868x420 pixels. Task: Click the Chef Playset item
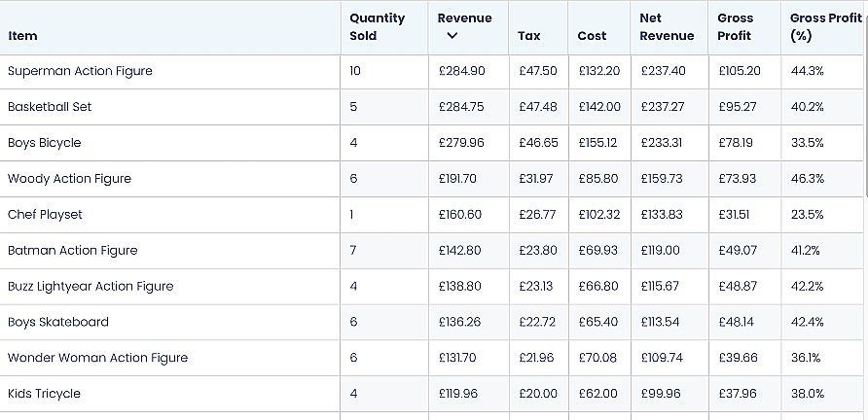coord(45,215)
